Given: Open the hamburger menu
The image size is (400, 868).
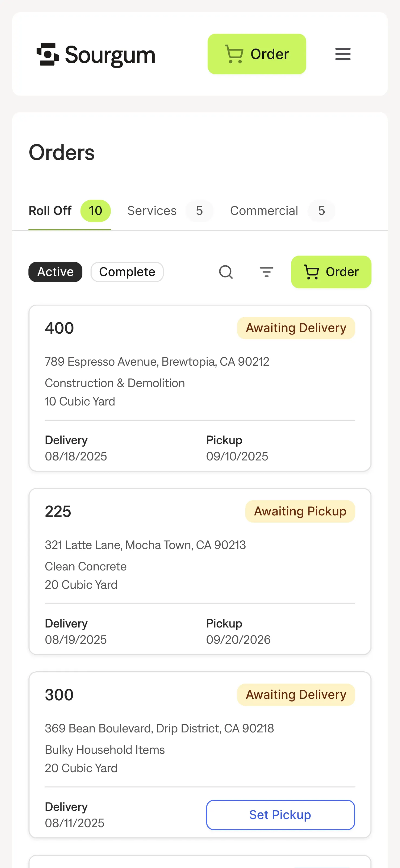Looking at the screenshot, I should [x=343, y=54].
